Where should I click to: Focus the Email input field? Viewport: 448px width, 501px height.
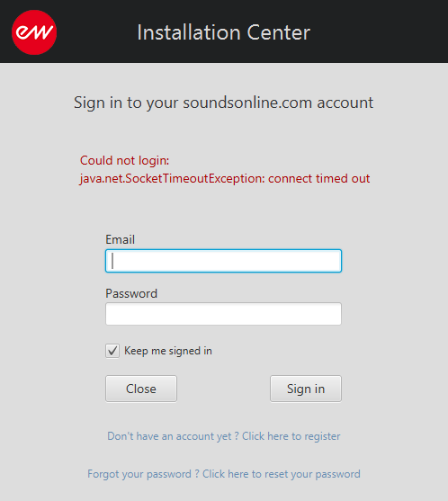point(223,261)
